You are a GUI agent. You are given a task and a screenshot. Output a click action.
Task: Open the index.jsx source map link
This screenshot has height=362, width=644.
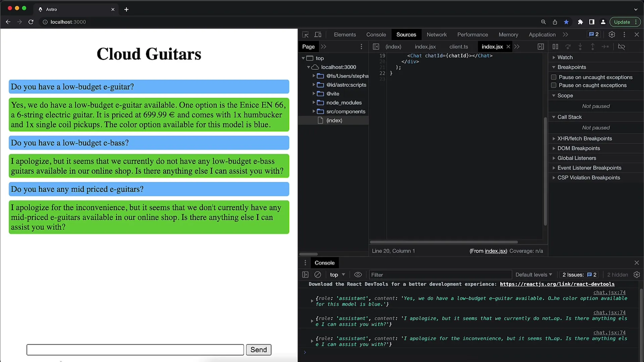click(x=495, y=251)
